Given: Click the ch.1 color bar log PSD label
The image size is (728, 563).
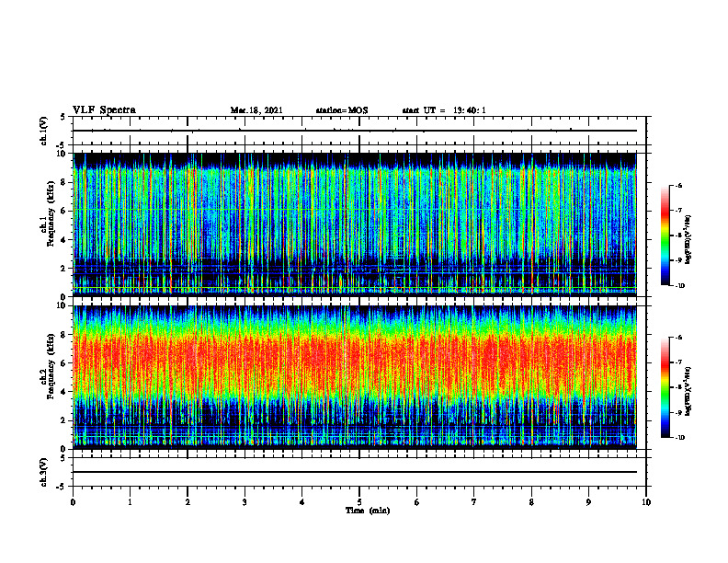Looking at the screenshot, I should [x=688, y=240].
